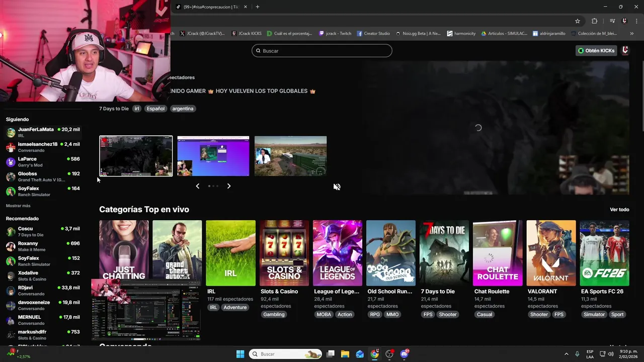This screenshot has height=362, width=644.
Task: Open the 7 Days to Die category card
Action: [444, 253]
